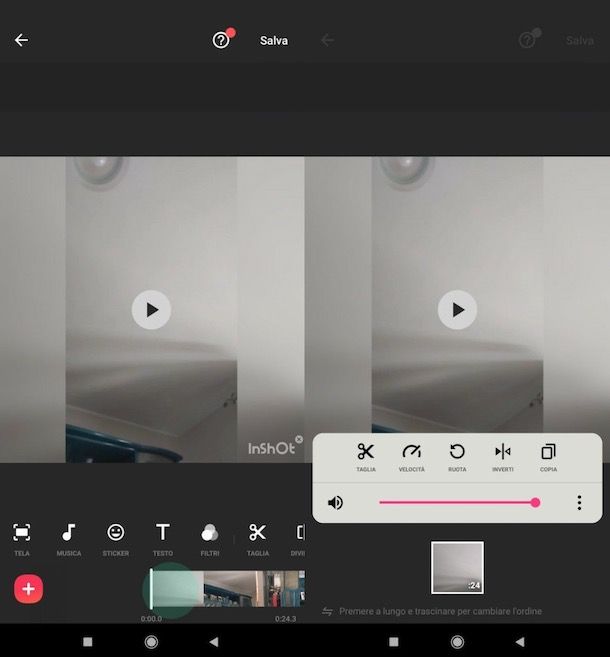Select the video clip strip in the timeline

tap(228, 589)
